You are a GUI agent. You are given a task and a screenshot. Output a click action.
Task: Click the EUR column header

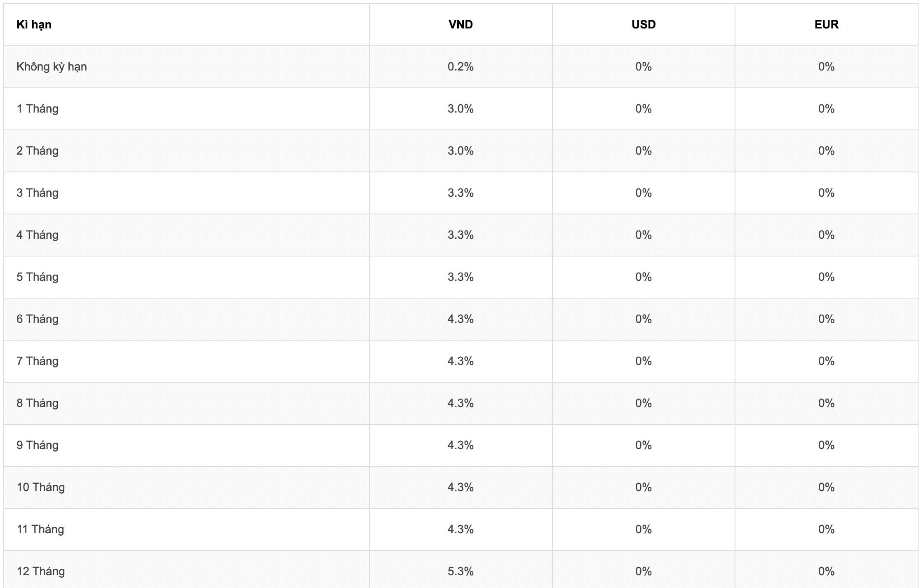tap(826, 25)
